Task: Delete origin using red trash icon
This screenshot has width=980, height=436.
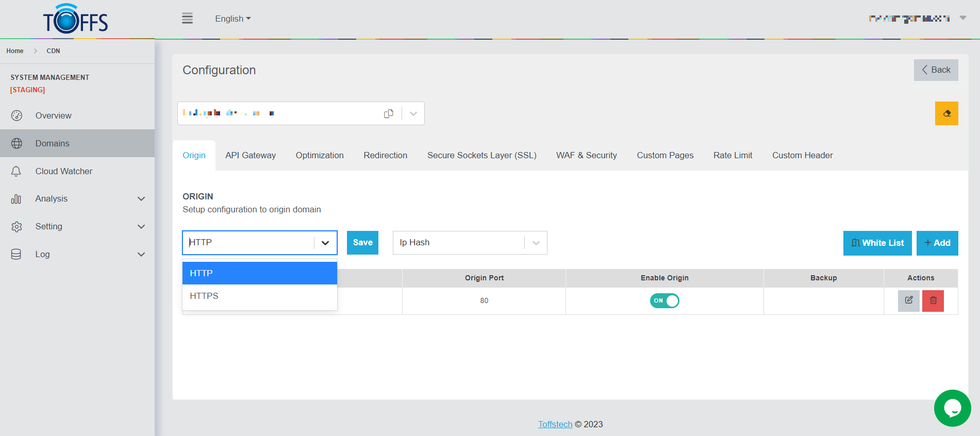Action: [x=933, y=300]
